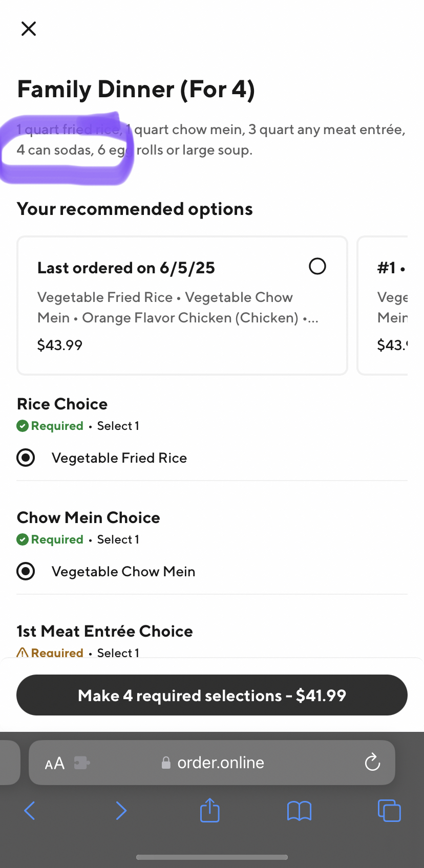424x868 pixels.
Task: Choose the Vegetable Chow Mein radio button
Action: tap(26, 571)
